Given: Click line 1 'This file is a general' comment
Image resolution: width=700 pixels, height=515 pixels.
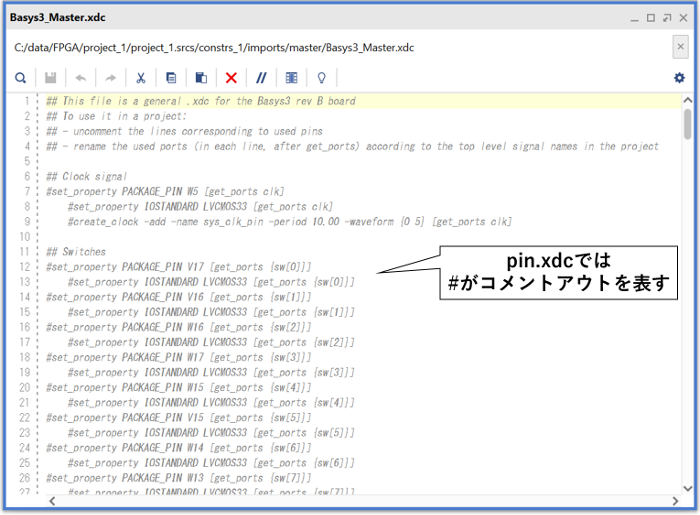Looking at the screenshot, I should (x=201, y=101).
